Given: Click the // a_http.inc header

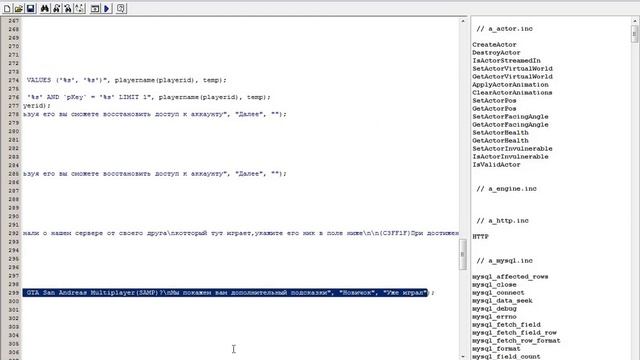Looking at the screenshot, I should pos(502,220).
